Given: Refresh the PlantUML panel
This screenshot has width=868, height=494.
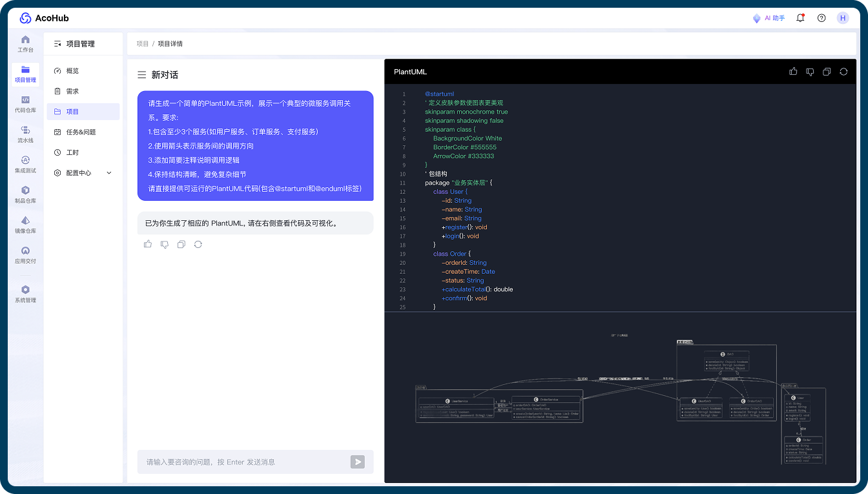Looking at the screenshot, I should (843, 72).
